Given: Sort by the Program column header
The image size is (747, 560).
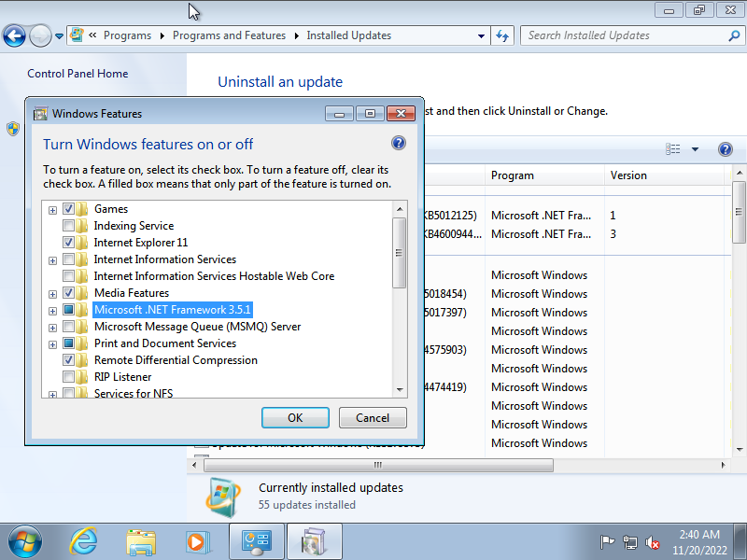Looking at the screenshot, I should tap(545, 175).
